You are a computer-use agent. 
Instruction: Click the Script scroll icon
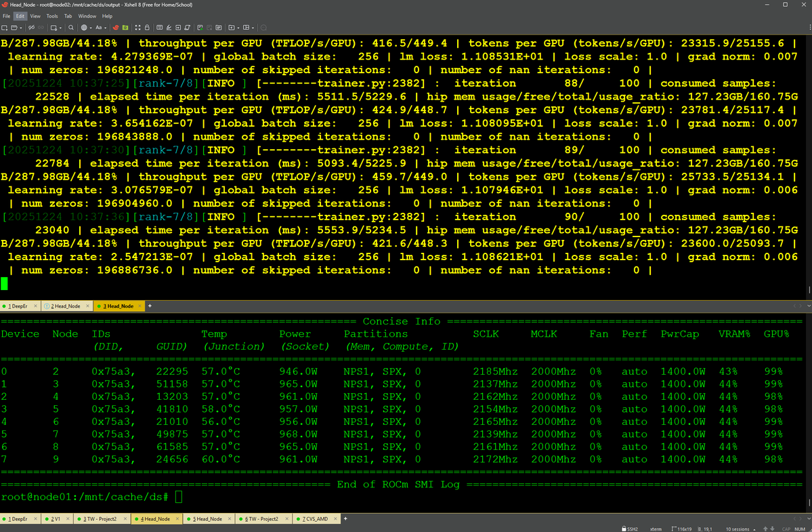click(187, 28)
